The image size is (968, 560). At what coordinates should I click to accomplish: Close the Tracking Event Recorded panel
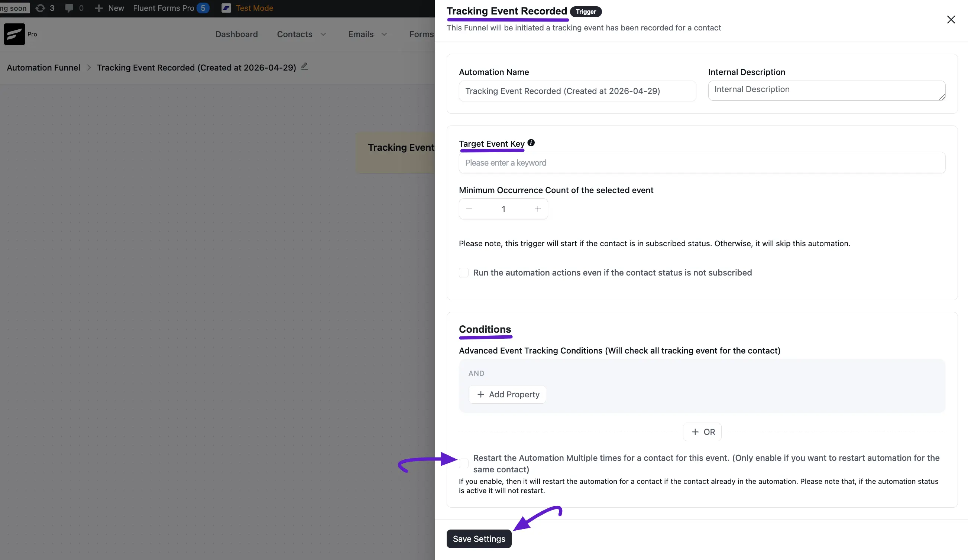(951, 20)
